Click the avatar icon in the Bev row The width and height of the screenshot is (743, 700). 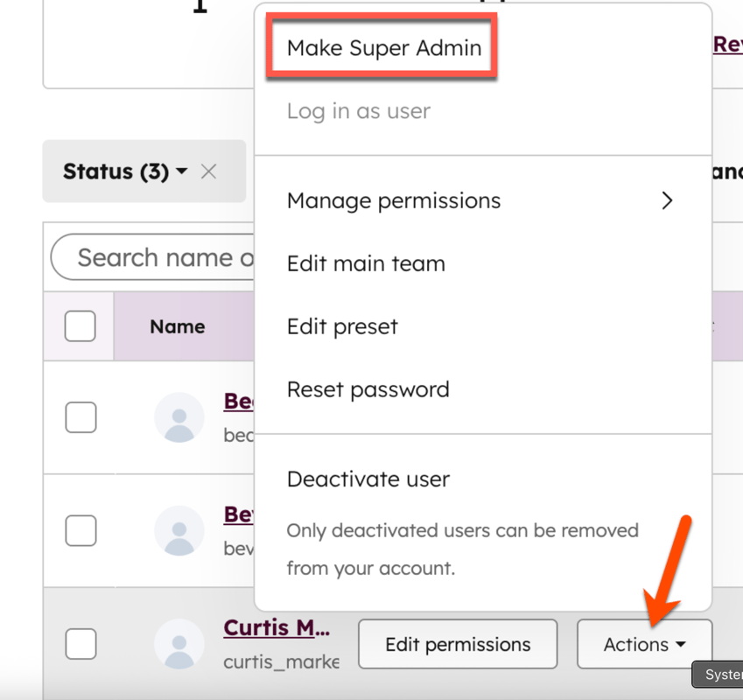pyautogui.click(x=179, y=530)
